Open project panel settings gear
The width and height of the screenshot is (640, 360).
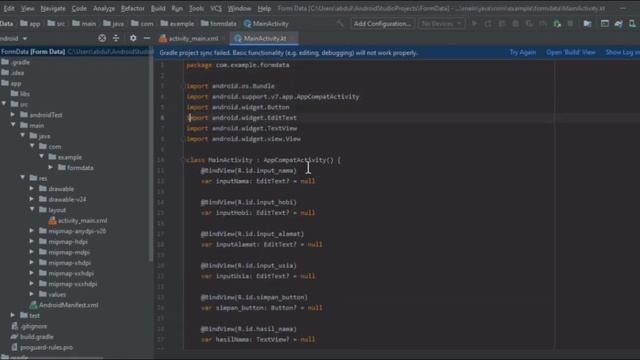coord(133,38)
